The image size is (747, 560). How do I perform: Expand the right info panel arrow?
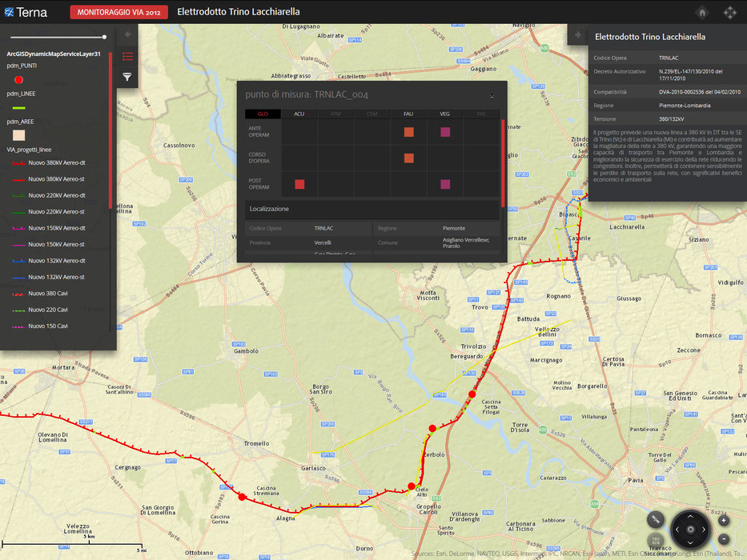point(577,35)
